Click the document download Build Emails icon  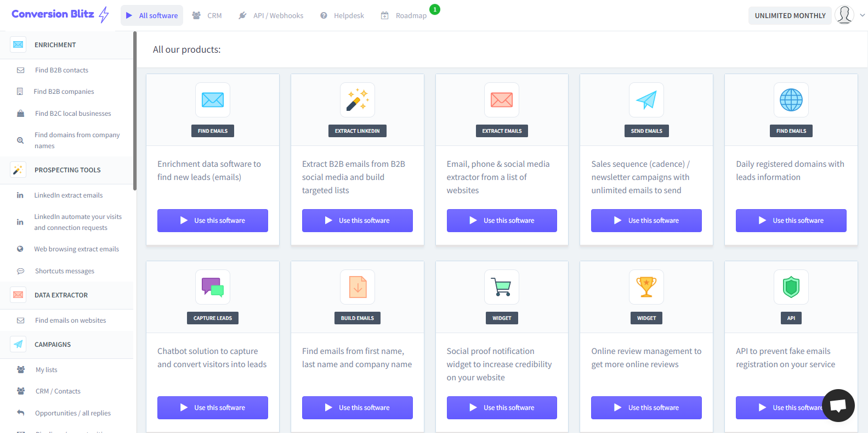tap(358, 287)
